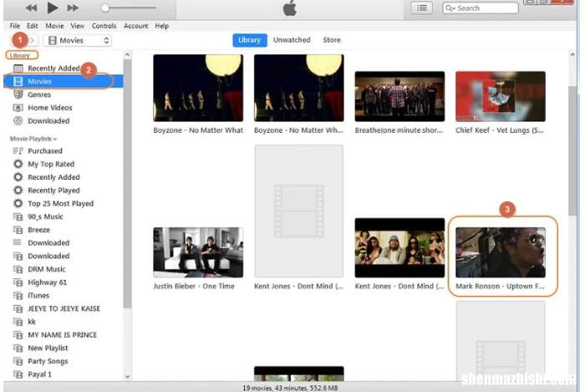Select the Breeze playlist label

click(x=38, y=230)
